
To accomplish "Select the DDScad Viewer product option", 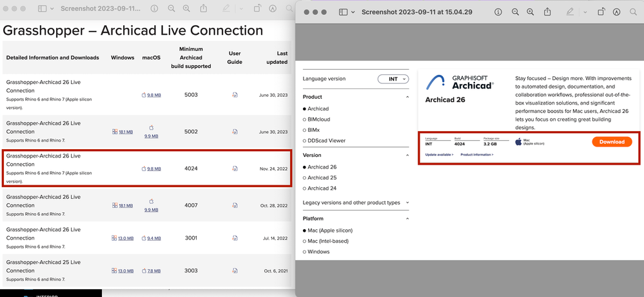I will pos(324,141).
